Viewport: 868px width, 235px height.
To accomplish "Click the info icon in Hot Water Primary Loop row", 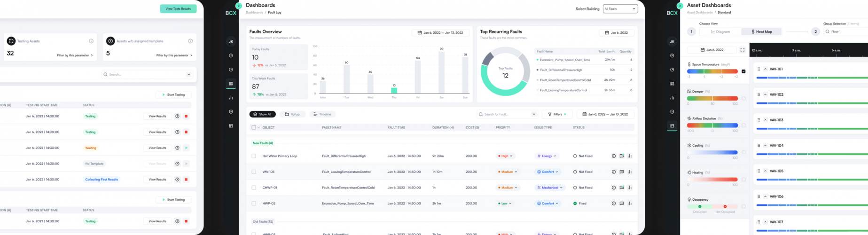I will click(x=613, y=156).
